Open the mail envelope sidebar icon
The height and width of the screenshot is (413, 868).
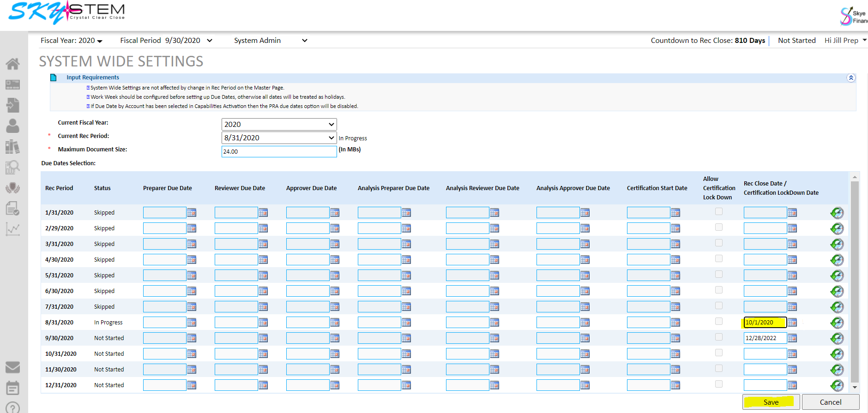click(12, 367)
